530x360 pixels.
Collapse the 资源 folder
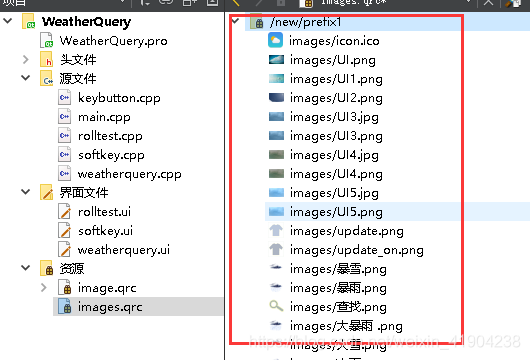[26, 268]
